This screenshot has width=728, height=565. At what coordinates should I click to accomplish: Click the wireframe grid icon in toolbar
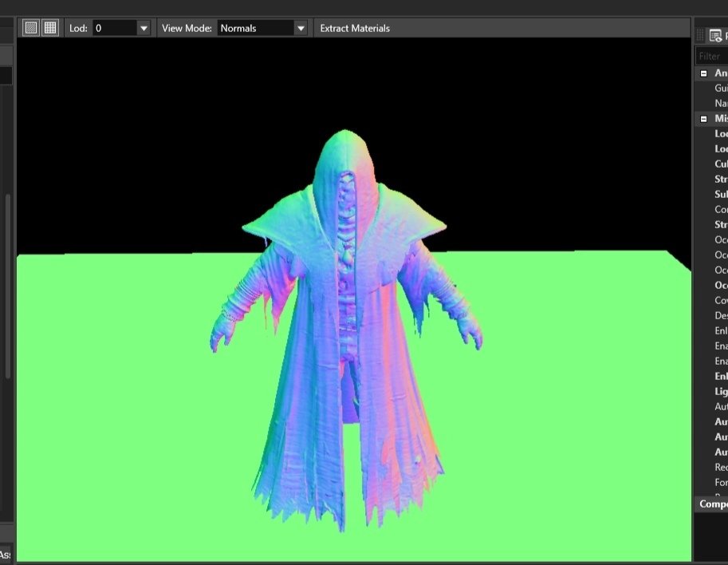(50, 28)
